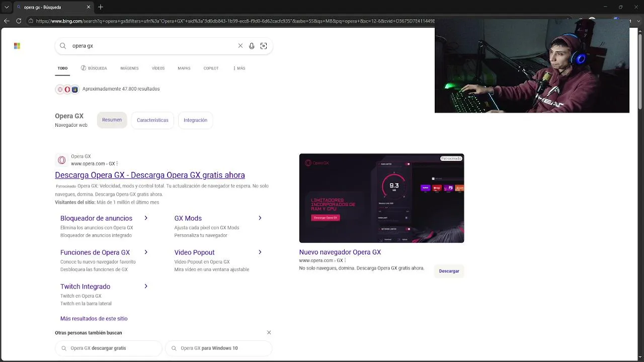Viewport: 644px width, 362px height.
Task: Dismiss the 'Otras personas también buscan' section
Action: coord(269,332)
